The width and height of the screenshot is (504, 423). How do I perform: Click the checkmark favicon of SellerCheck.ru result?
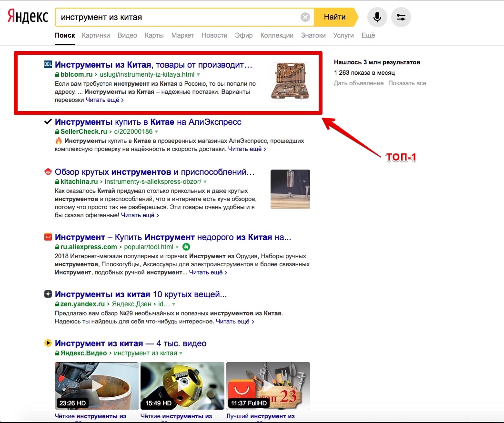tap(48, 121)
